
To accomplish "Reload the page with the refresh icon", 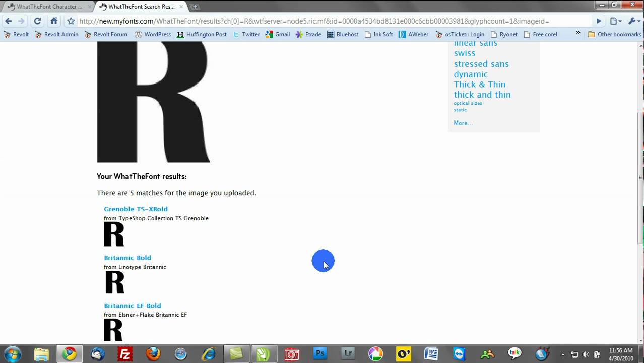I will click(x=37, y=21).
